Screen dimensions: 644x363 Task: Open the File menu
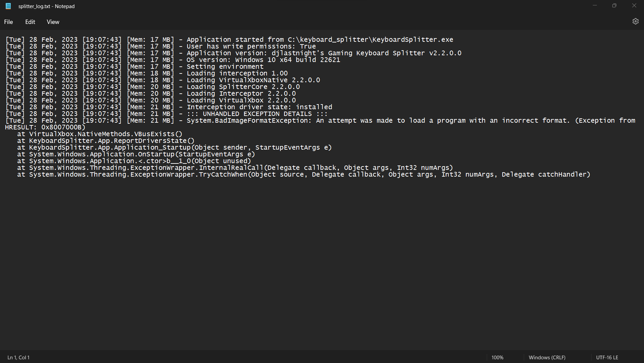pyautogui.click(x=8, y=22)
